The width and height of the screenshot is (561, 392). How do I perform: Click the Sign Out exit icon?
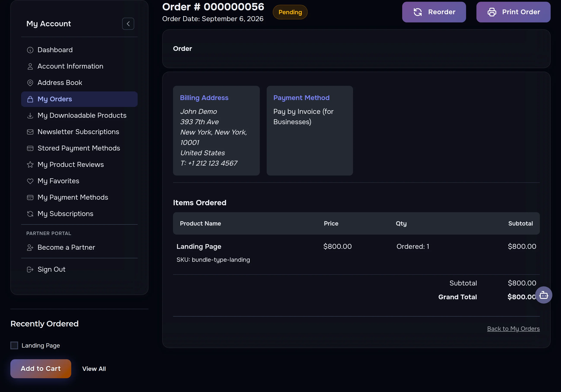tap(30, 269)
